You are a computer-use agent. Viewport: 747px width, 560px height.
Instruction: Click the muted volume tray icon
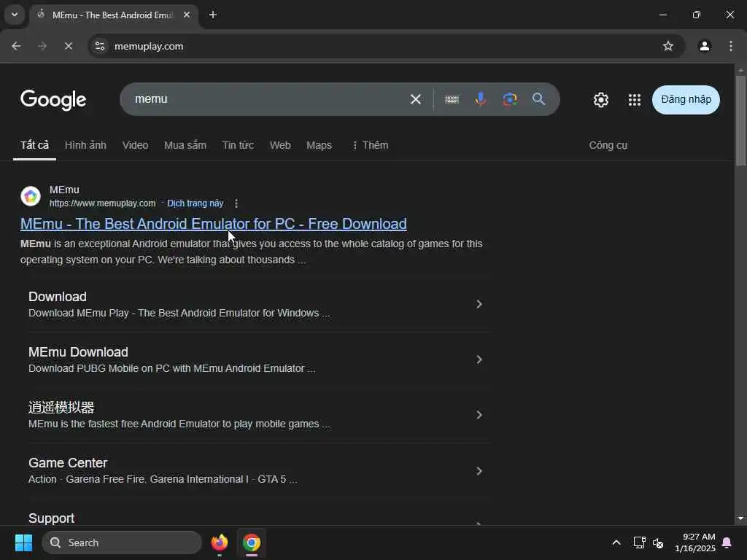658,542
